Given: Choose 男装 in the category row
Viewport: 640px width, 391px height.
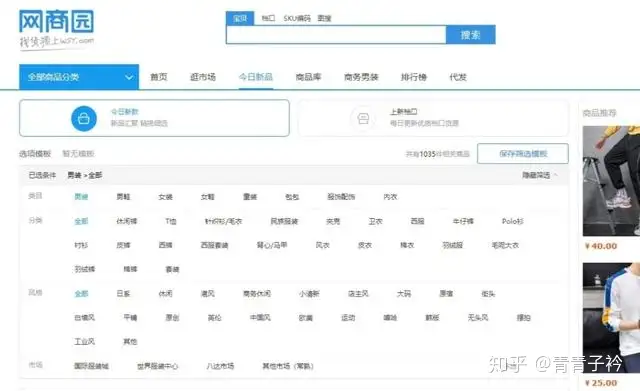Looking at the screenshot, I should [x=81, y=197].
